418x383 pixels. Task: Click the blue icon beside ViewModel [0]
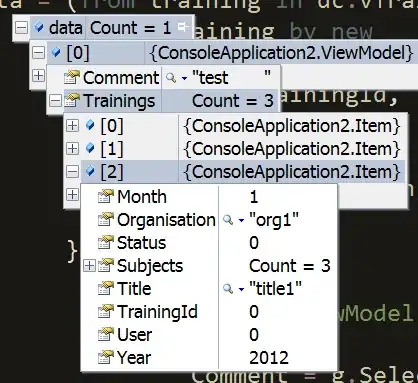click(x=56, y=52)
